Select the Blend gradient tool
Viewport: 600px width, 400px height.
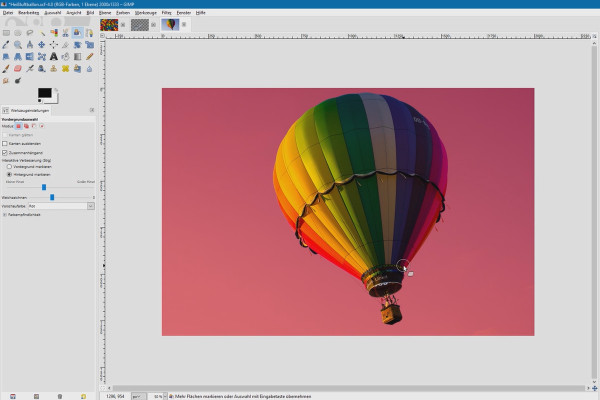click(x=77, y=57)
